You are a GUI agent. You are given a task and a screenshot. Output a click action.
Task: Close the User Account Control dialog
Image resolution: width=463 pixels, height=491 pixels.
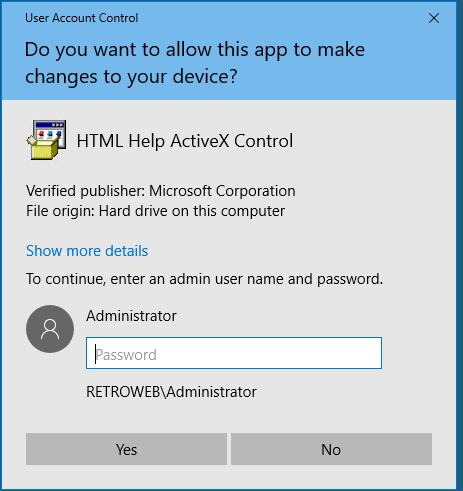pos(434,18)
